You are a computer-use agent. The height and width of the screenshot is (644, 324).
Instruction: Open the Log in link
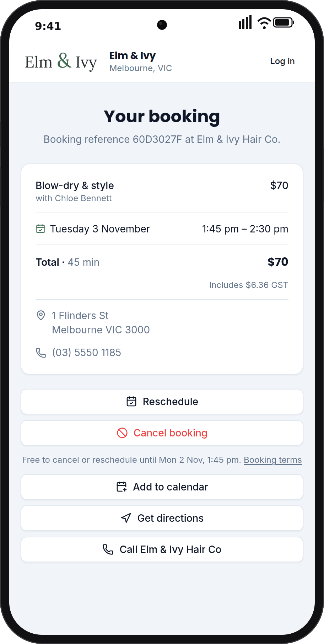tap(282, 61)
